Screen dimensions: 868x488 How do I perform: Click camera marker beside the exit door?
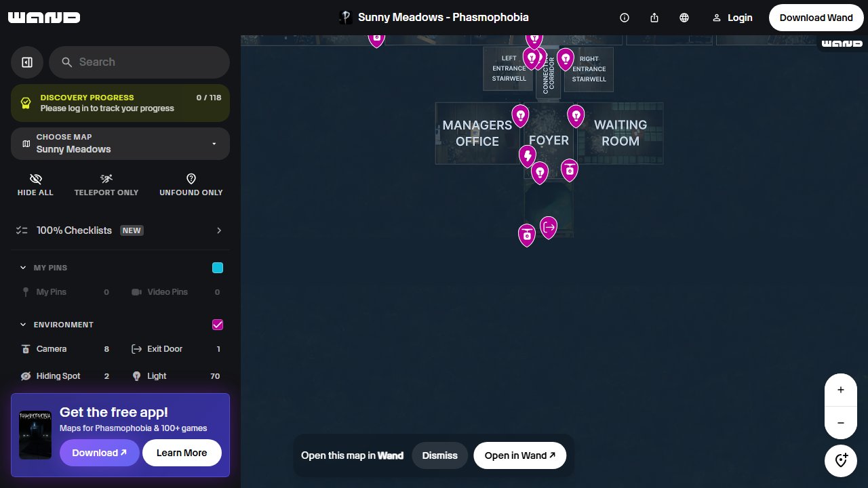527,235
